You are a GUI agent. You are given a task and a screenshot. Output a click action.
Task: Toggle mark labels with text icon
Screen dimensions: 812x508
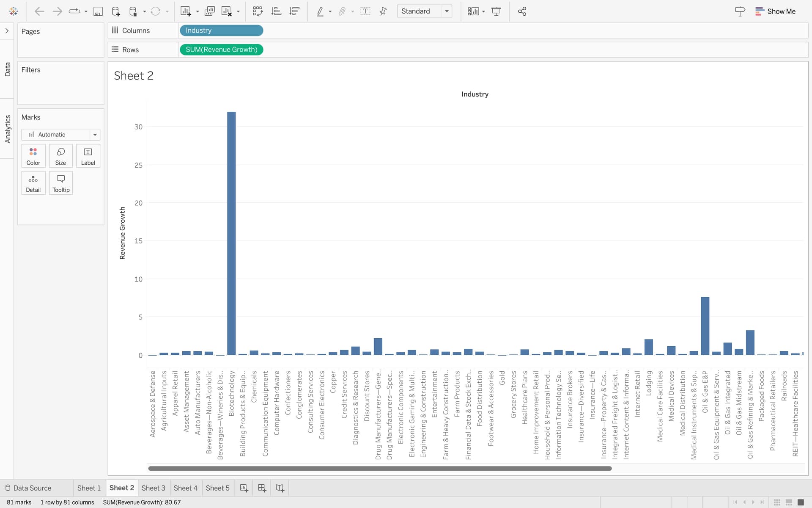(x=365, y=11)
